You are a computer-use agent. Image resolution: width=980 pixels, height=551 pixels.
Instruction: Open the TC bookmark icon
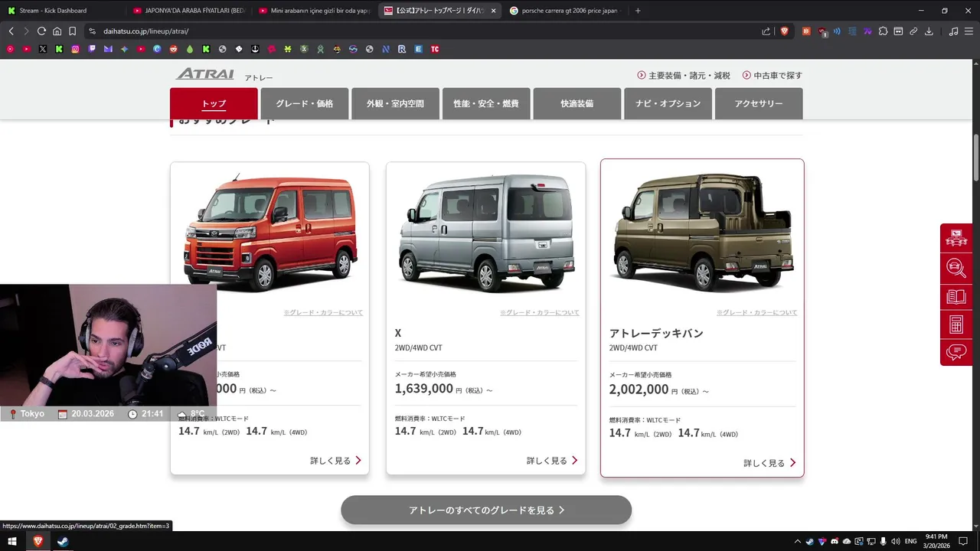[x=435, y=49]
